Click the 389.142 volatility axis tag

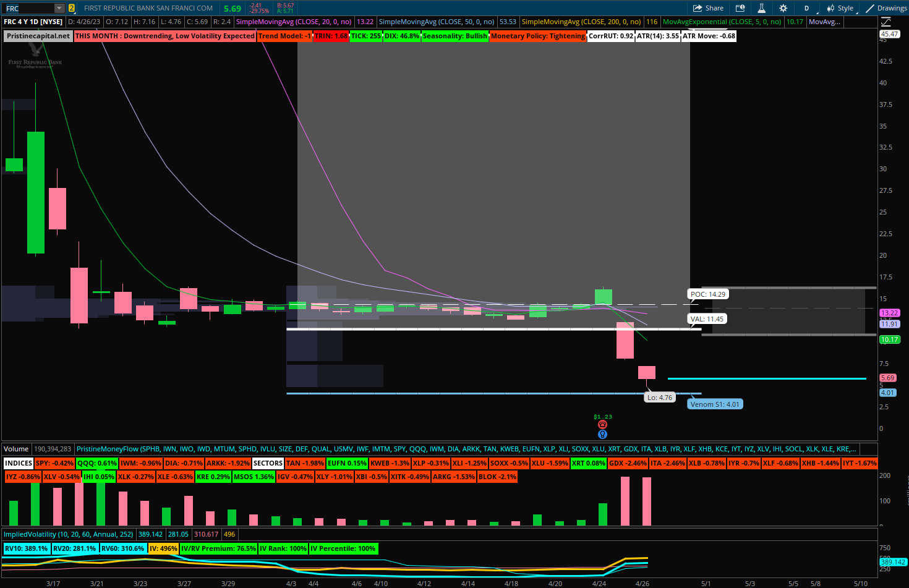coord(893,562)
